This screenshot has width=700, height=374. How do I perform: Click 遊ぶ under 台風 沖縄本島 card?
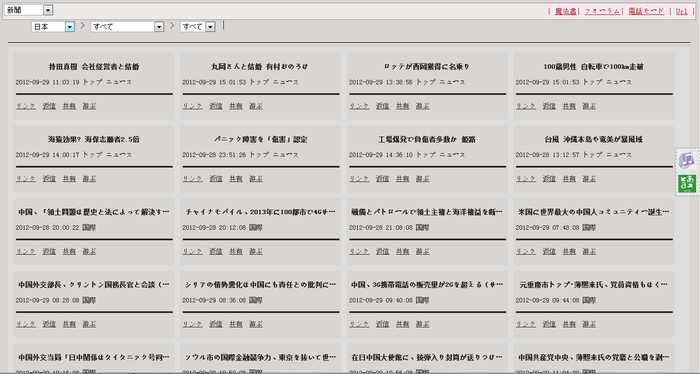[x=589, y=179]
